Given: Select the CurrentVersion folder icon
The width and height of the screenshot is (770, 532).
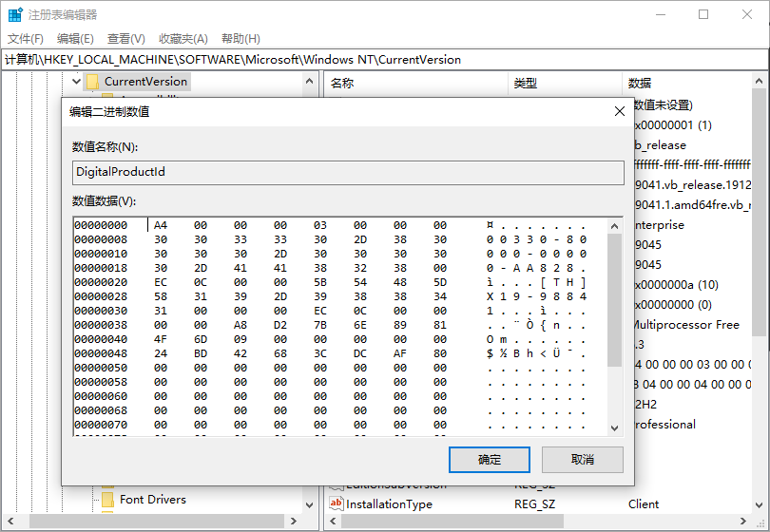Looking at the screenshot, I should point(92,81).
